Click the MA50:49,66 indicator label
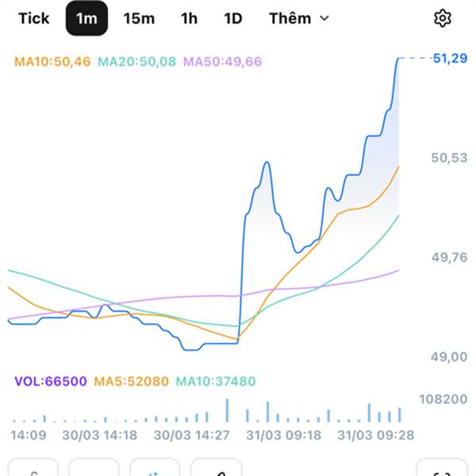The height and width of the screenshot is (476, 476). pos(222,61)
